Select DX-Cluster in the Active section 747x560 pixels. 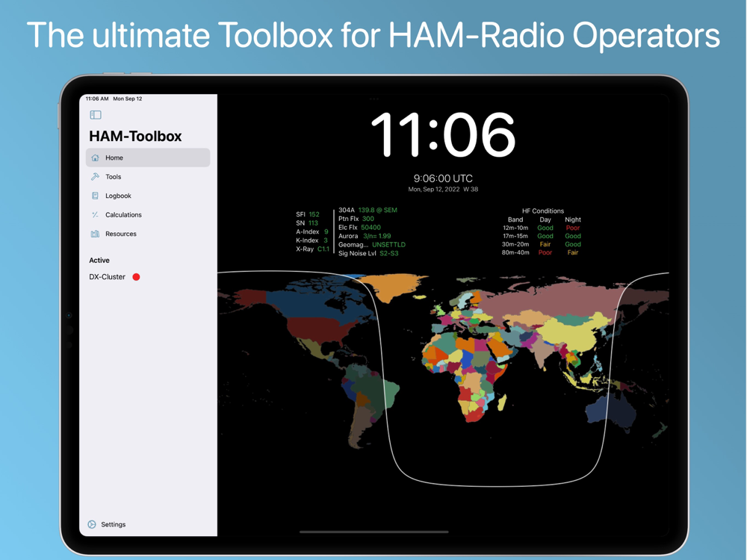point(108,277)
